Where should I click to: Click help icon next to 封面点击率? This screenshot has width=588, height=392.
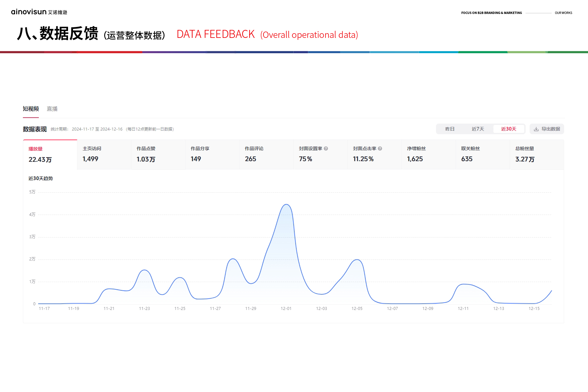pos(380,148)
